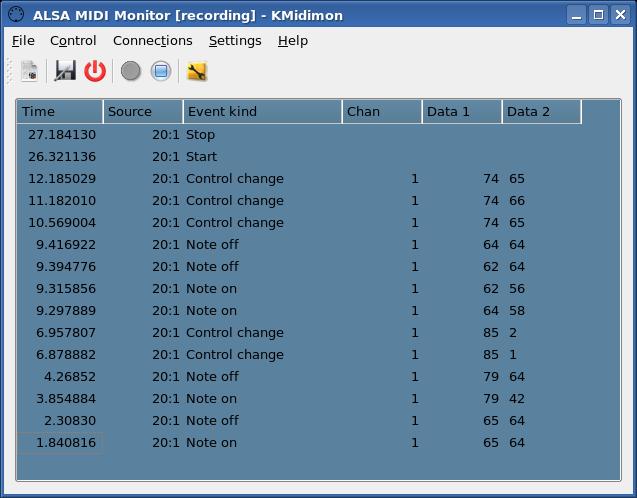This screenshot has width=637, height=498.
Task: Open the Connections menu
Action: pos(153,41)
